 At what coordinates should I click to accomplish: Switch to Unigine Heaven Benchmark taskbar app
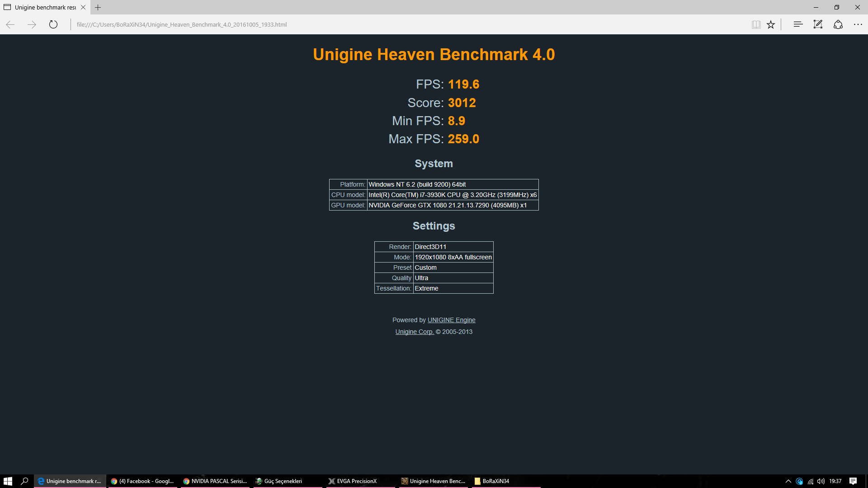point(433,481)
